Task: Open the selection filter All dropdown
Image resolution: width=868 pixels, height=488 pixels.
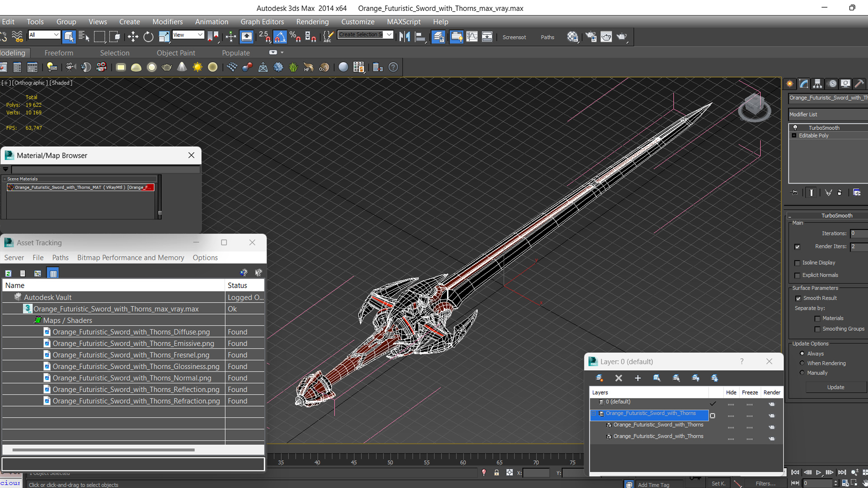Action: 44,35
